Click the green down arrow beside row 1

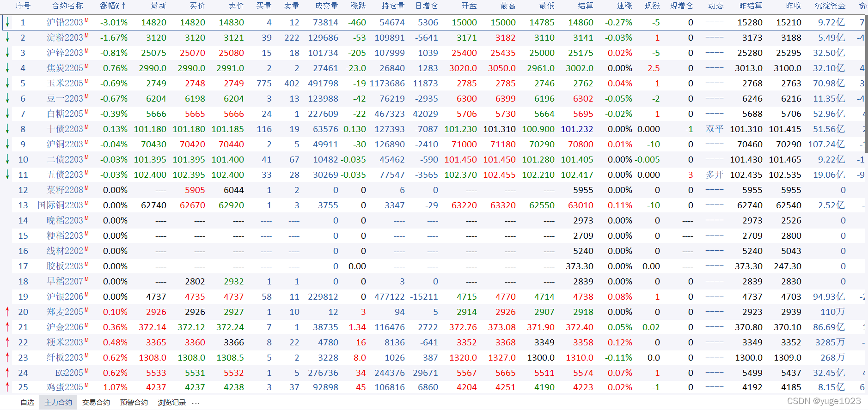click(x=7, y=22)
